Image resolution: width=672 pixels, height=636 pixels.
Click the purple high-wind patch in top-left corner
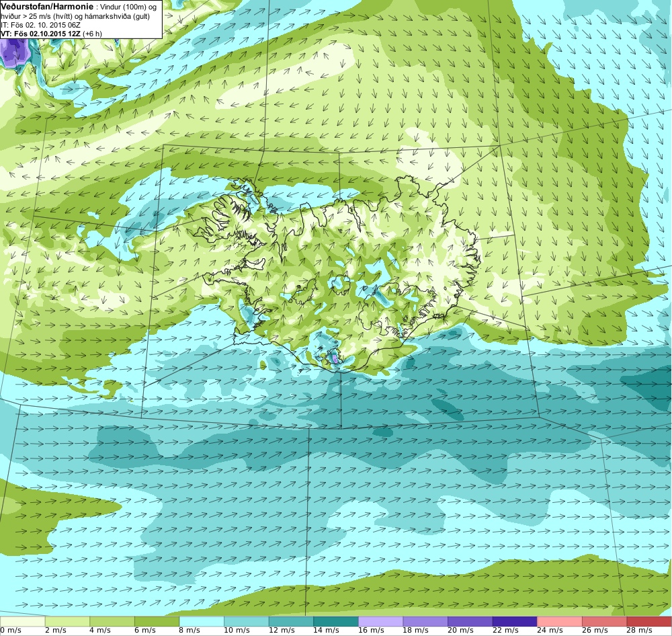coord(15,52)
